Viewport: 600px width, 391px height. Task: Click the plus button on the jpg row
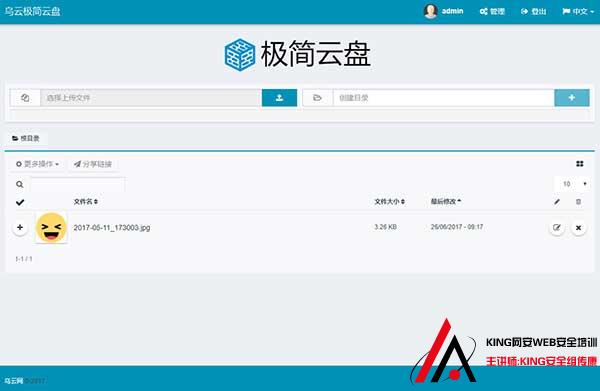pos(20,228)
